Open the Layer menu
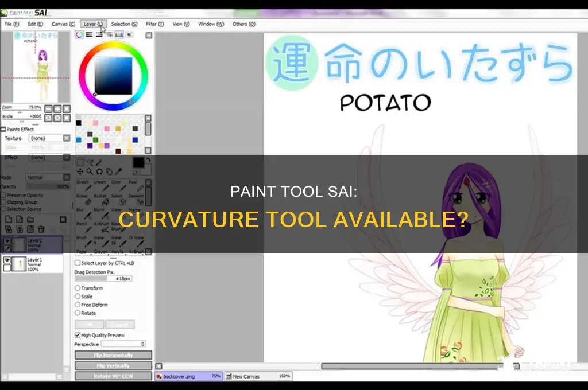588x390 pixels. [94, 24]
